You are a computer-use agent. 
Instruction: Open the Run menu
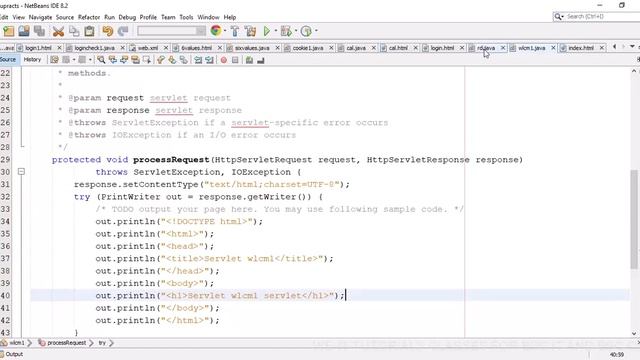(109, 17)
